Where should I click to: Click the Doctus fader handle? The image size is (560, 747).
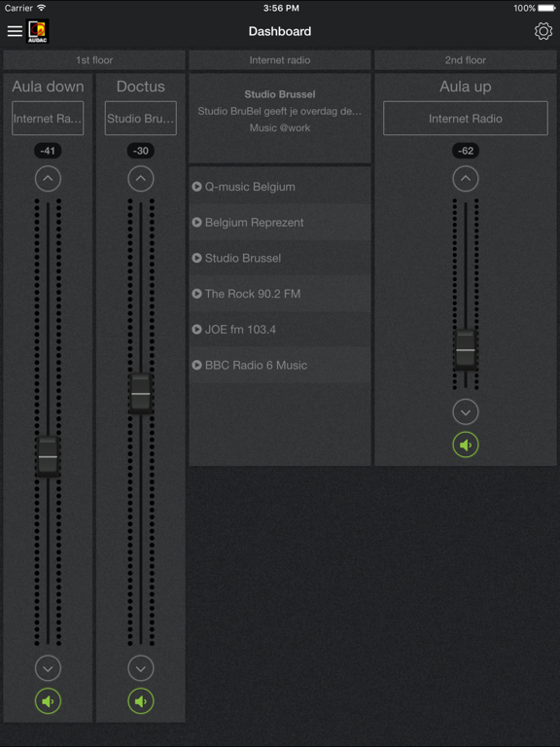tap(140, 394)
